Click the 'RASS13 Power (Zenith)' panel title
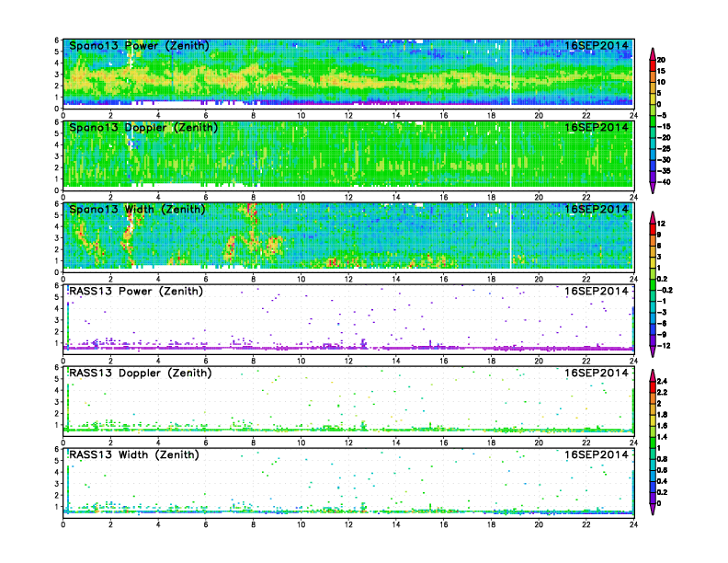This screenshot has width=728, height=563. tap(136, 292)
